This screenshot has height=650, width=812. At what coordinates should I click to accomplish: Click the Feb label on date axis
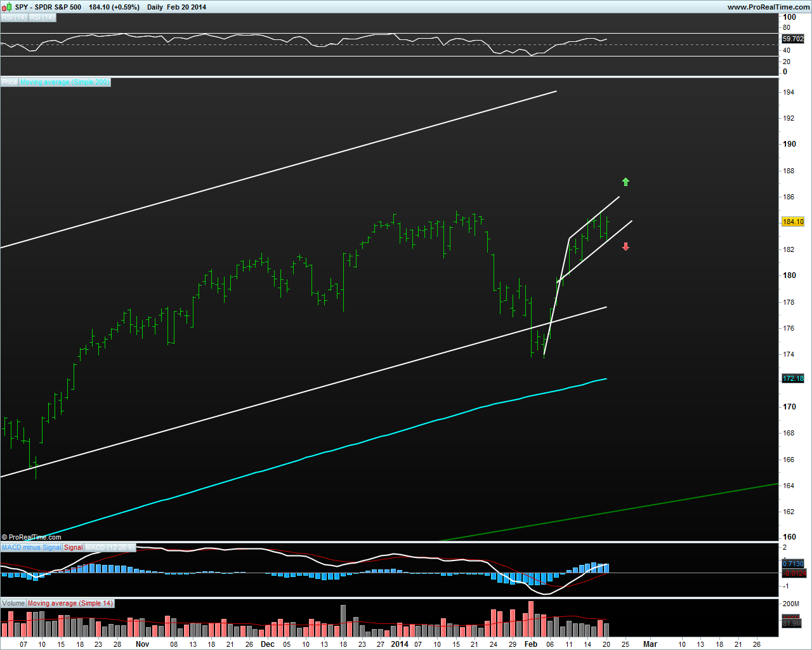pos(530,644)
